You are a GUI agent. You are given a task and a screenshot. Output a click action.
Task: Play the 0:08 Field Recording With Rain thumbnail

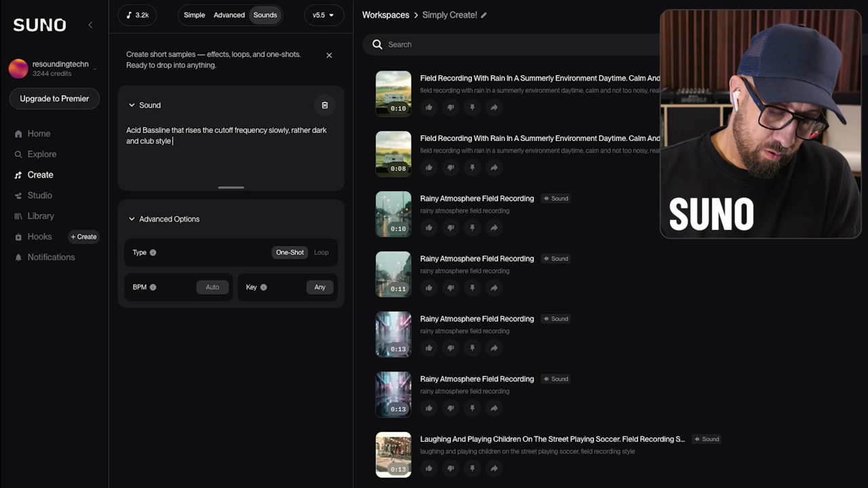click(393, 154)
